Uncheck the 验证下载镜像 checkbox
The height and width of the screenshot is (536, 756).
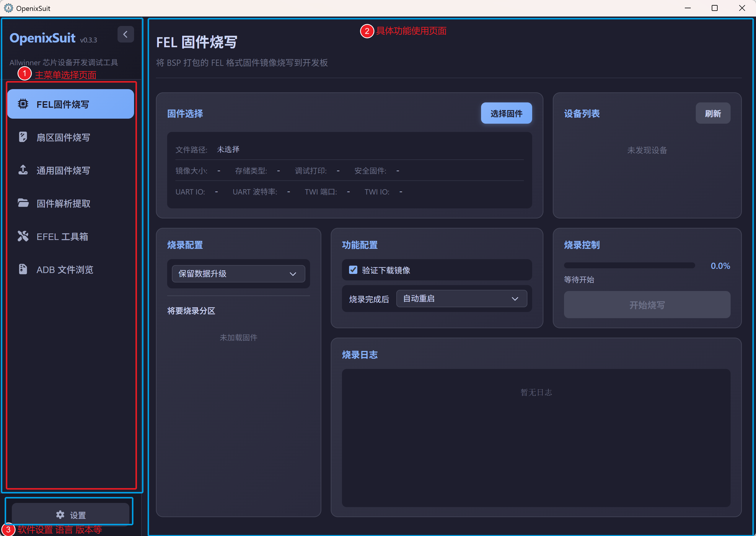pyautogui.click(x=353, y=270)
